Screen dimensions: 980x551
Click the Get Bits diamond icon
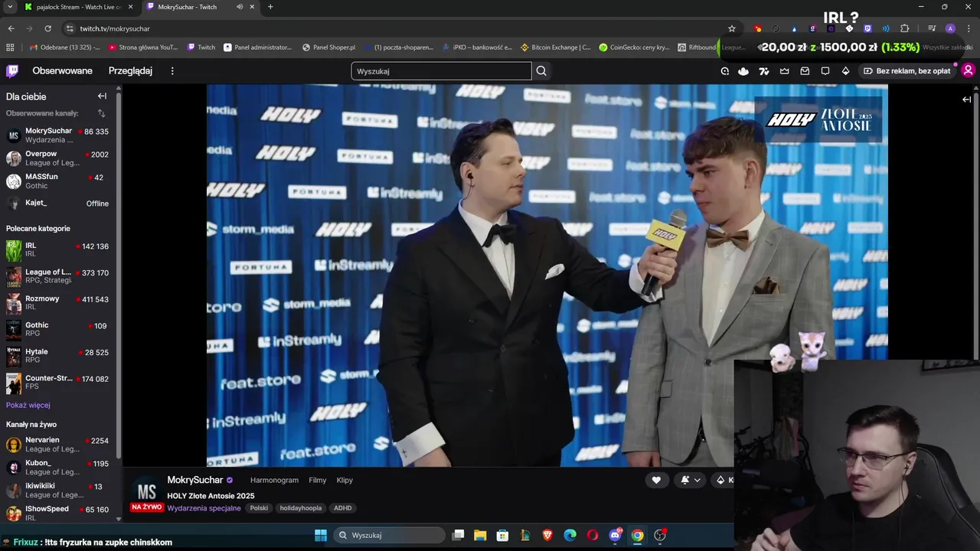click(845, 71)
